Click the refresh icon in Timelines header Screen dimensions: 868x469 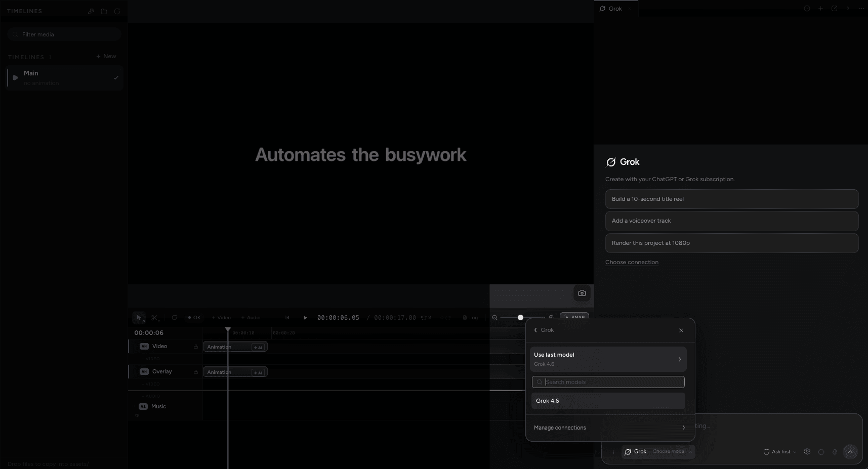point(117,11)
